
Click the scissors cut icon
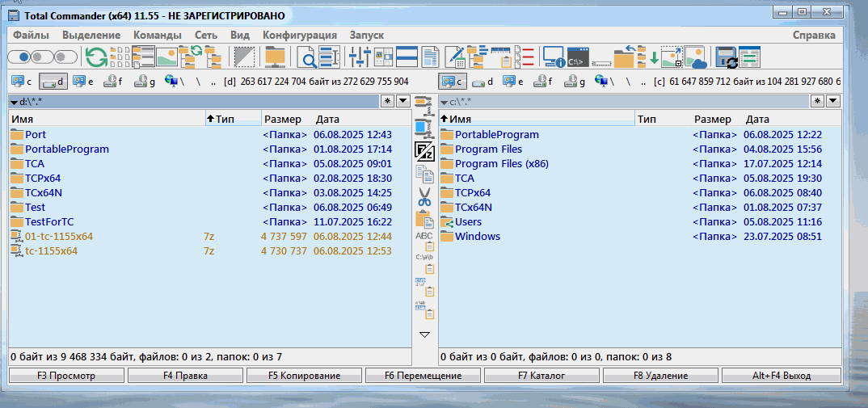click(x=424, y=196)
